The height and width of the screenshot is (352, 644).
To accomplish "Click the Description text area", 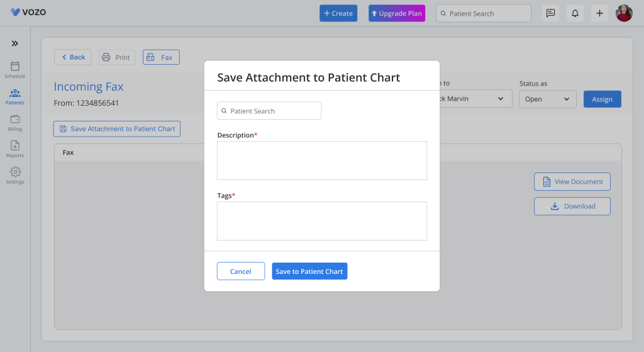I will pyautogui.click(x=322, y=161).
